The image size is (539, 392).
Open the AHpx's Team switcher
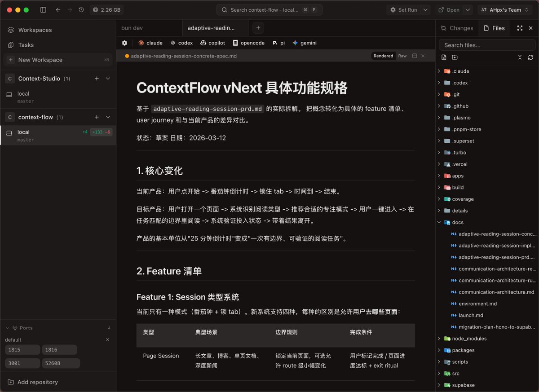click(506, 10)
